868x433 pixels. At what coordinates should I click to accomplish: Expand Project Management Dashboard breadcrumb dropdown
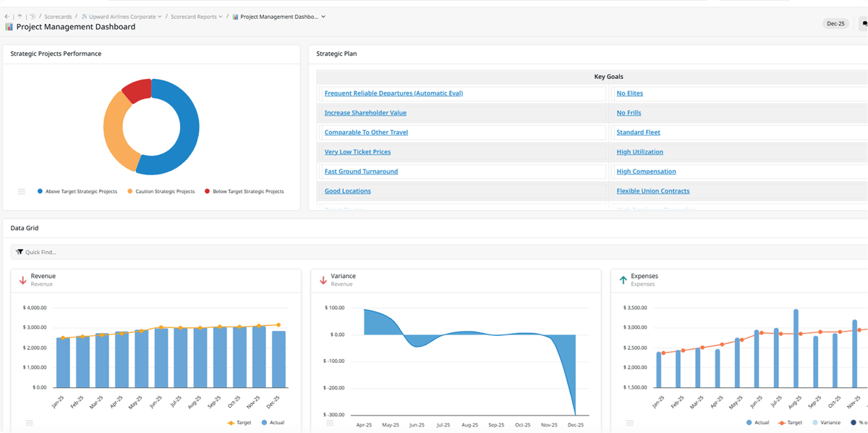[x=323, y=17]
